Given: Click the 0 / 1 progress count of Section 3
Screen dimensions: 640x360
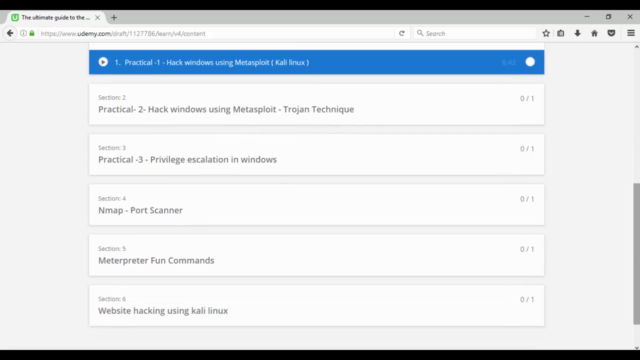Looking at the screenshot, I should click(x=527, y=149).
